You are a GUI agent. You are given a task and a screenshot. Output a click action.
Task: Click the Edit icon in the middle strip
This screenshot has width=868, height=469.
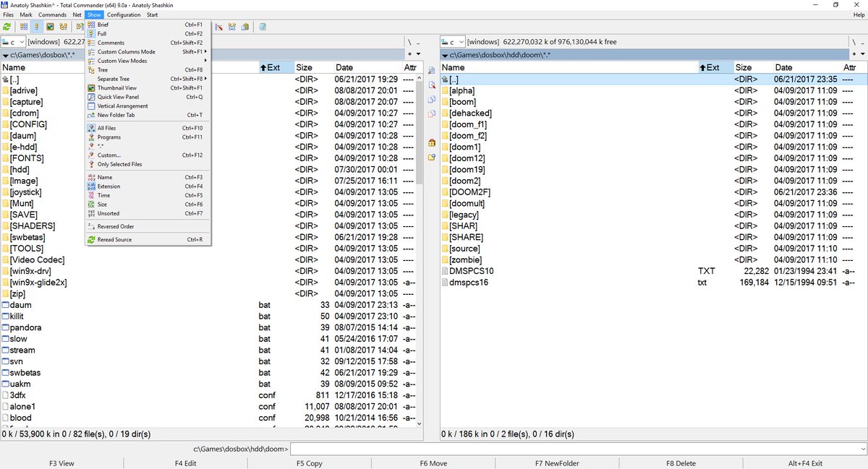tap(432, 85)
